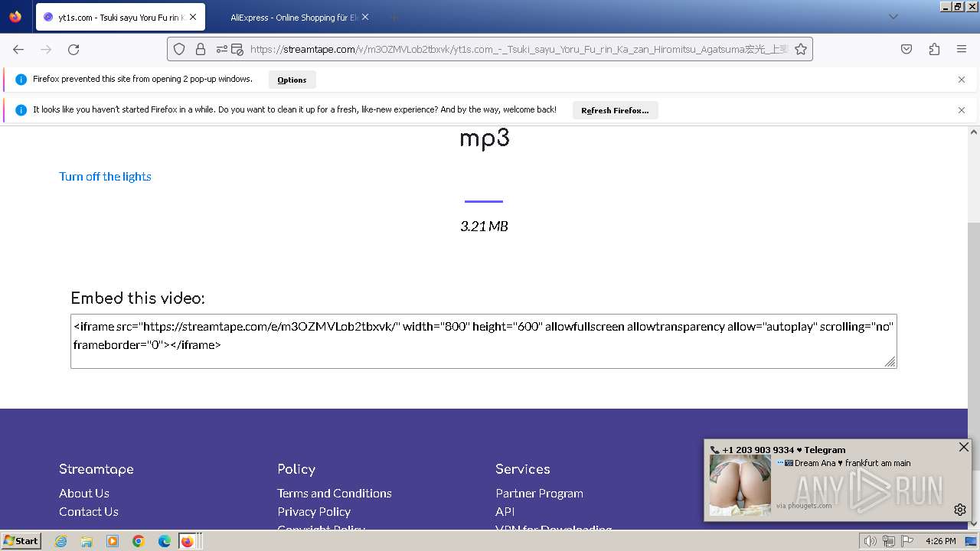This screenshot has height=551, width=980.
Task: Close the Refresh Firefox notification bar
Action: click(x=962, y=110)
